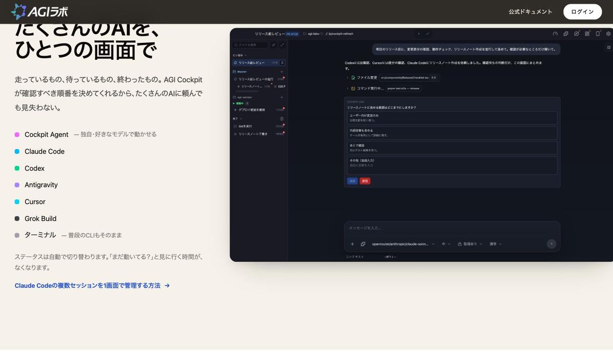Click the purple Antigravity dot
This screenshot has width=613, height=364.
pos(17,185)
